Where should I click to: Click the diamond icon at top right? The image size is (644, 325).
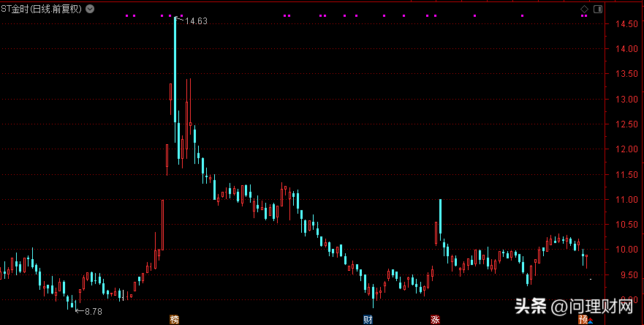(x=584, y=9)
